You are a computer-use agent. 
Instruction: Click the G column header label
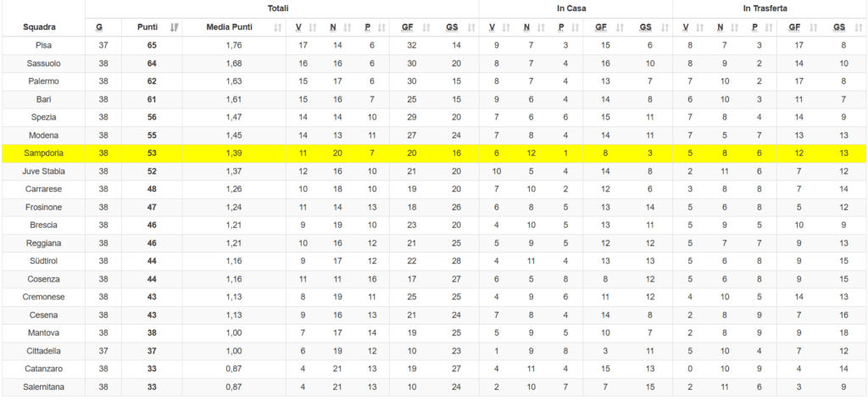point(99,27)
